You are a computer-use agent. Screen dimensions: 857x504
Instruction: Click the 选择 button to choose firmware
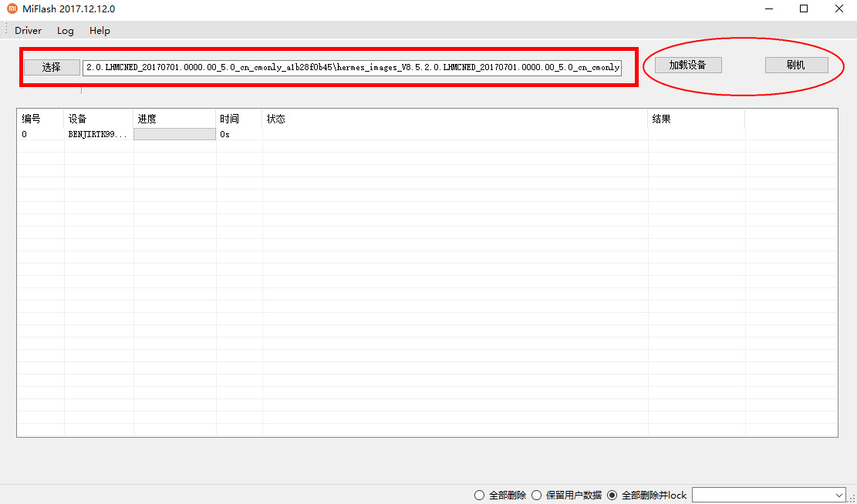52,67
